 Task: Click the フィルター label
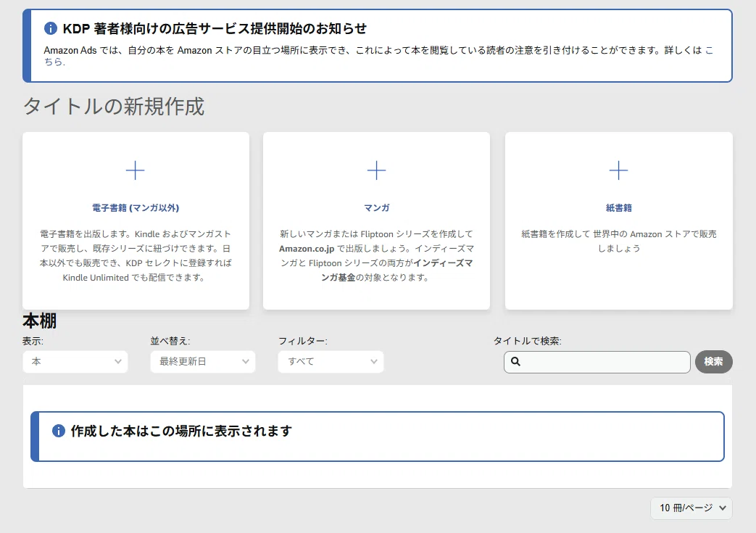[303, 341]
